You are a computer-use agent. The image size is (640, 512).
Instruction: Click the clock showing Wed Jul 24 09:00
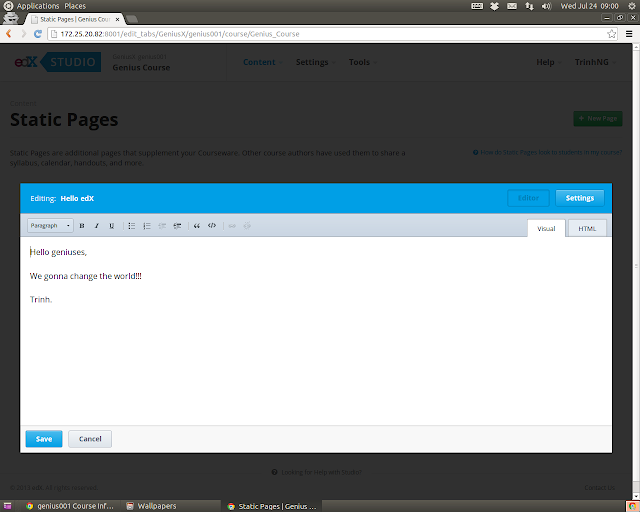(x=589, y=6)
